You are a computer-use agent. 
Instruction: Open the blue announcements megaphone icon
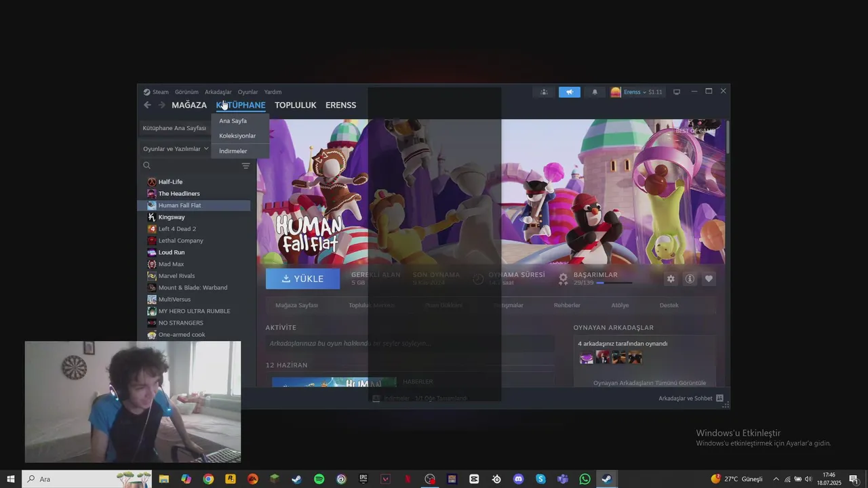(x=570, y=92)
